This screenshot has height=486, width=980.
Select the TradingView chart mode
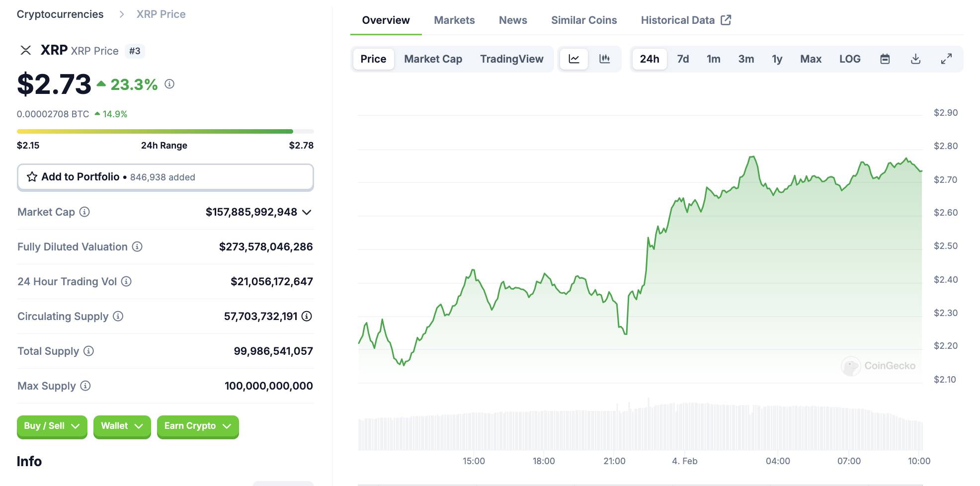point(511,59)
